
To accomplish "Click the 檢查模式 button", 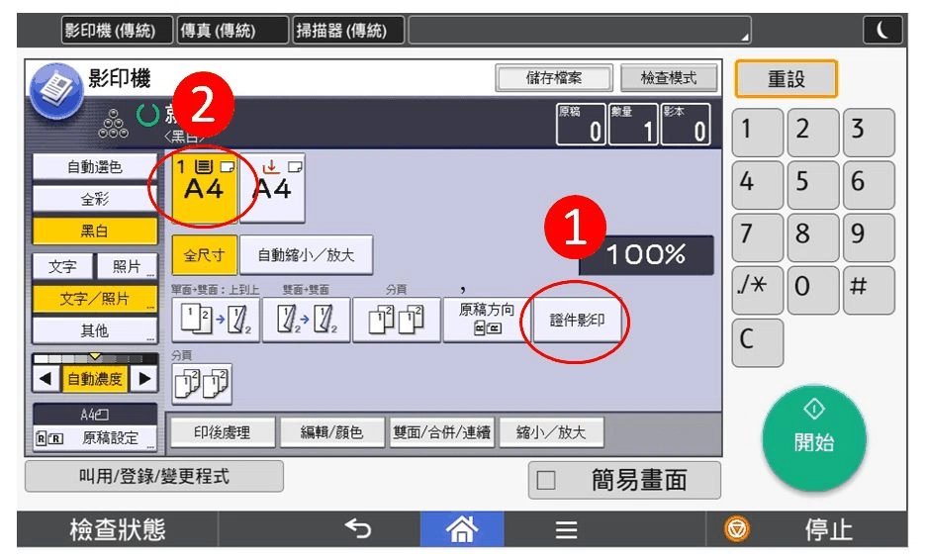I will (x=669, y=78).
